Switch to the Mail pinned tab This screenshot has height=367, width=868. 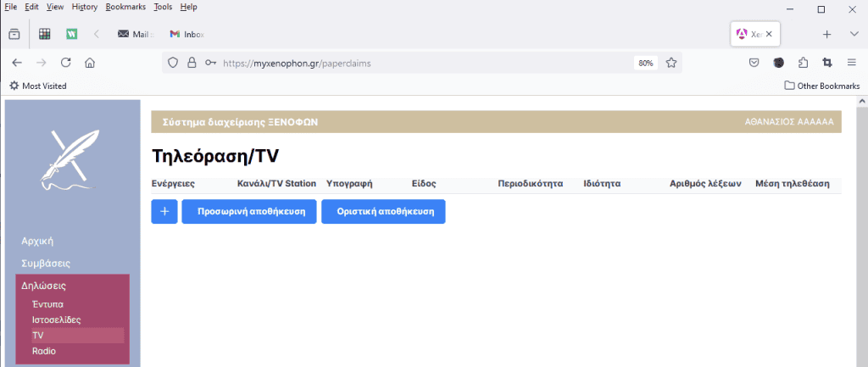[x=134, y=34]
